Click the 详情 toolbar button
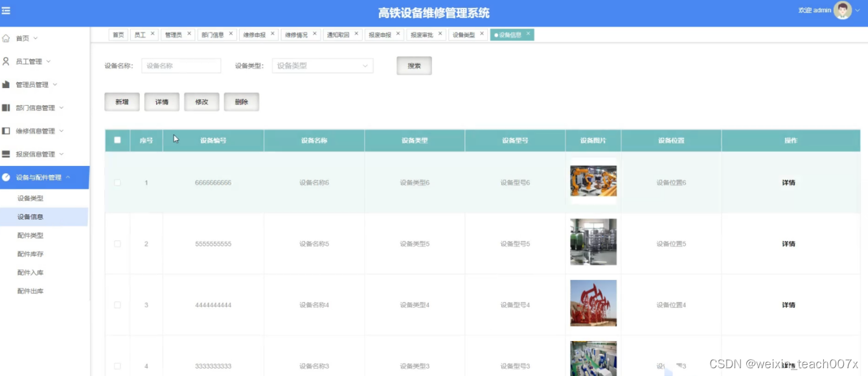Image resolution: width=868 pixels, height=376 pixels. [162, 102]
